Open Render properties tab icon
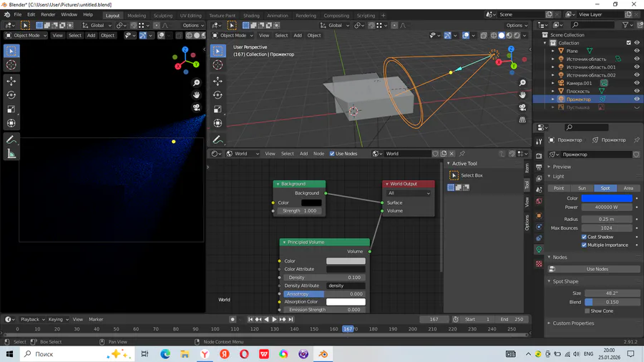Viewport: 644px width, 362px height. point(539,156)
